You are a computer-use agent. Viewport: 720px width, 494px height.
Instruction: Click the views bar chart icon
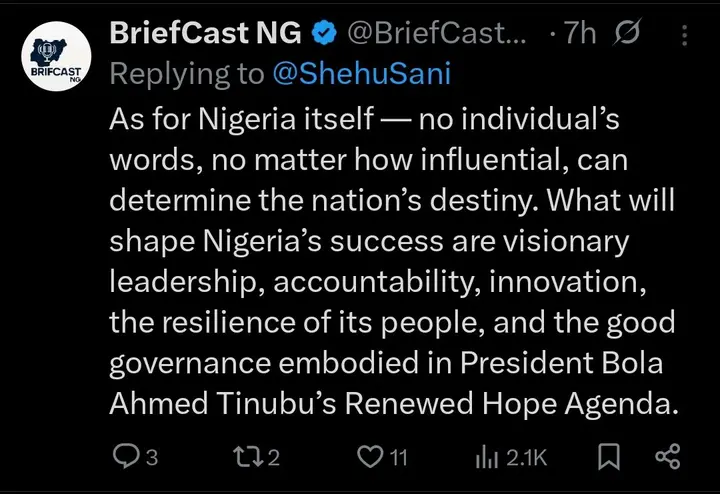(487, 457)
